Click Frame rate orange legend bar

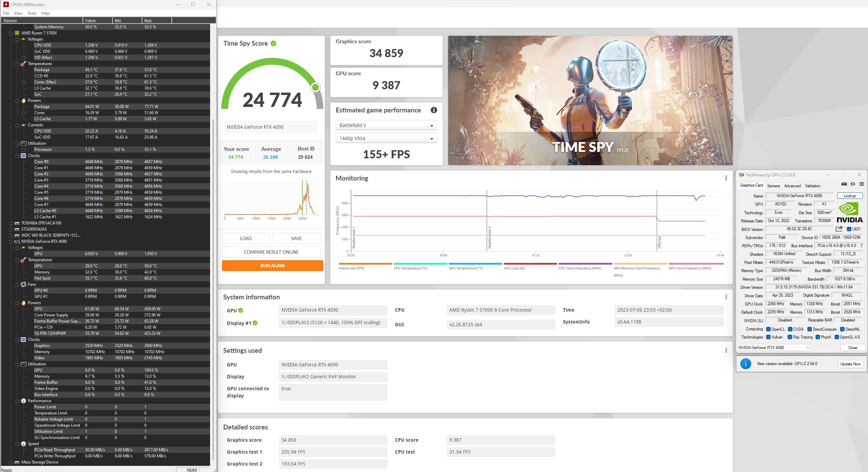tap(365, 264)
